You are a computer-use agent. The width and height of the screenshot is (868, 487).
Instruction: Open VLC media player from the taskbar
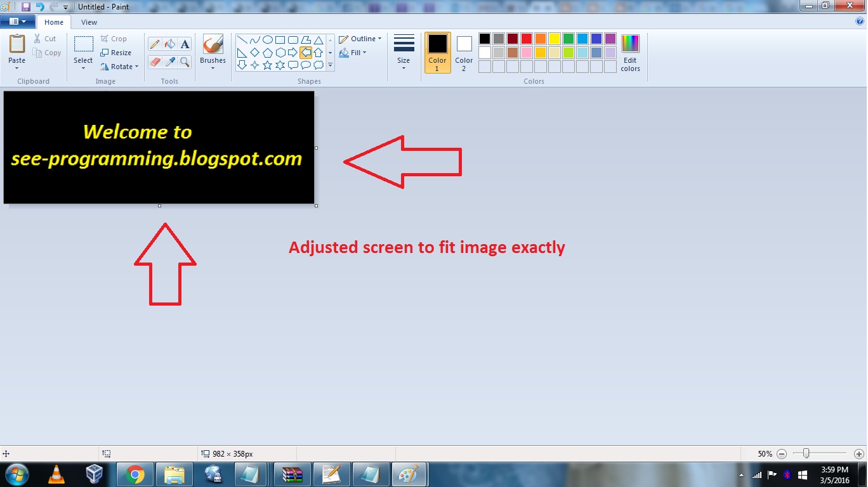pos(57,474)
